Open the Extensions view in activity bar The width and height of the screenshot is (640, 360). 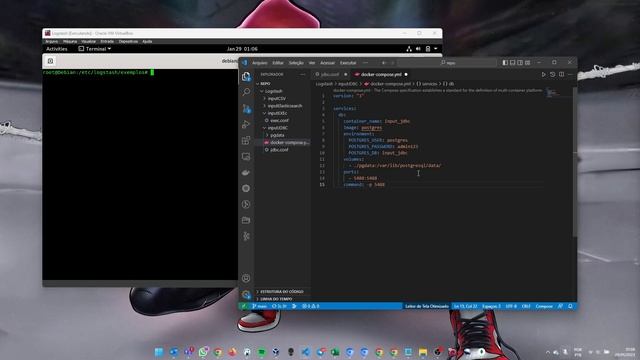246,140
